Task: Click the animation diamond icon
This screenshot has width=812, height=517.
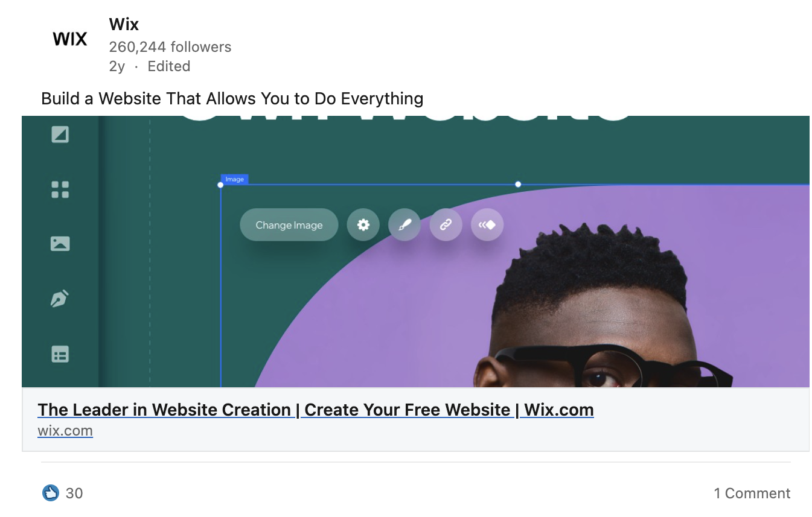Action: (x=487, y=225)
